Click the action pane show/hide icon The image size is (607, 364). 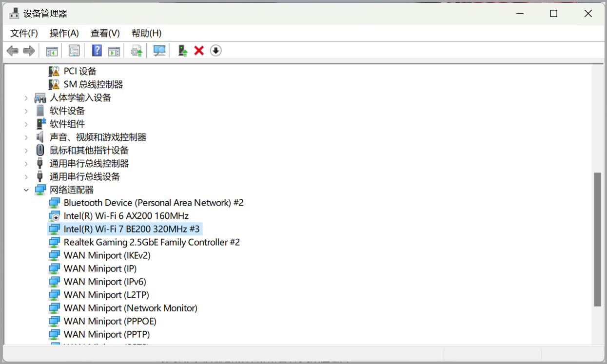114,51
